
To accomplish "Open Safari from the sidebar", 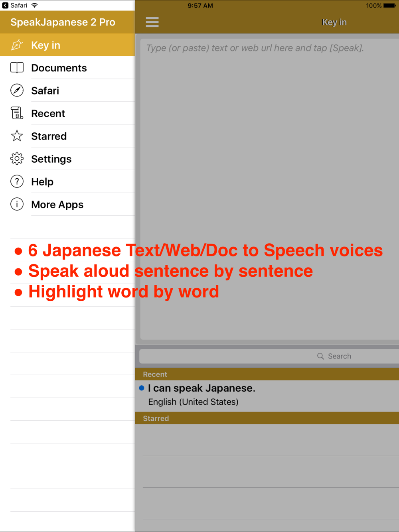I will pos(67,91).
